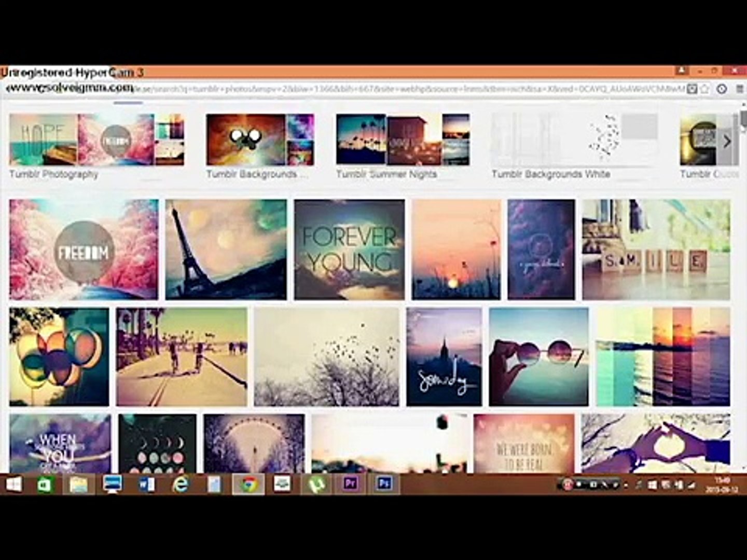Launch Word from the taskbar
Viewport: 747px width, 560px height.
[146, 485]
